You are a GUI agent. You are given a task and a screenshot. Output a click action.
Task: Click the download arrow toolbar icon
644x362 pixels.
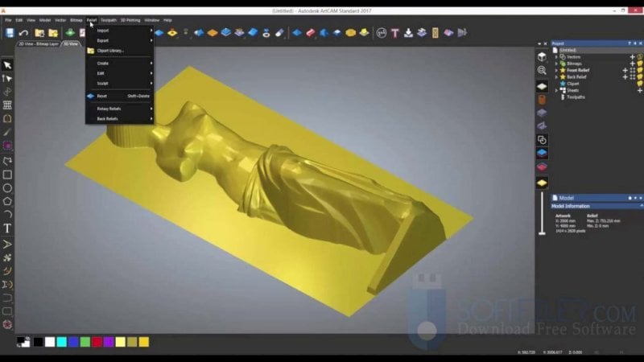pyautogui.click(x=408, y=33)
